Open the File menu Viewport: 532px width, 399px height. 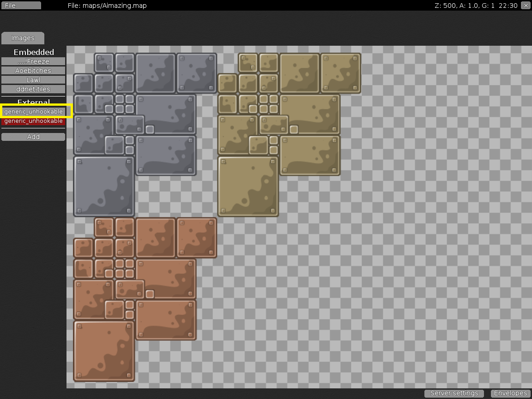(21, 6)
